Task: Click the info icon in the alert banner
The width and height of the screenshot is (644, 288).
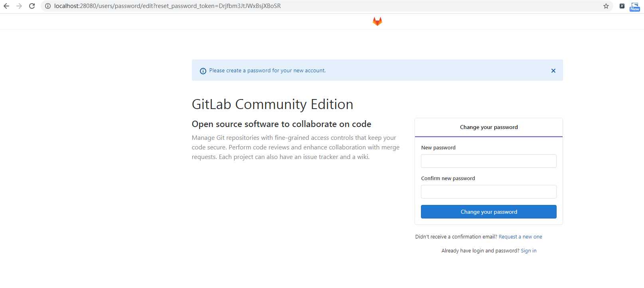Action: pos(203,71)
